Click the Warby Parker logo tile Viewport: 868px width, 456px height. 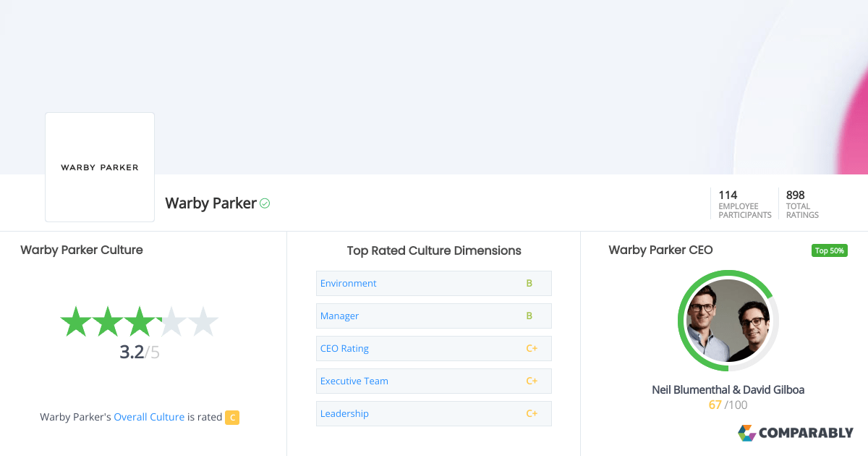coord(100,167)
